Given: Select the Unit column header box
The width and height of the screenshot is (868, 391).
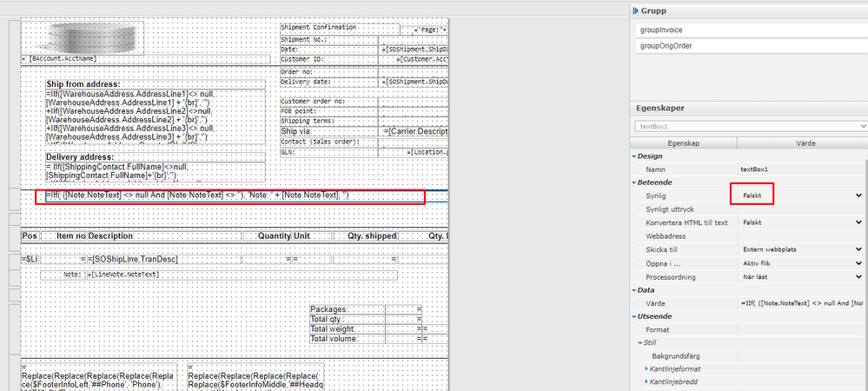Looking at the screenshot, I should click(x=312, y=236).
